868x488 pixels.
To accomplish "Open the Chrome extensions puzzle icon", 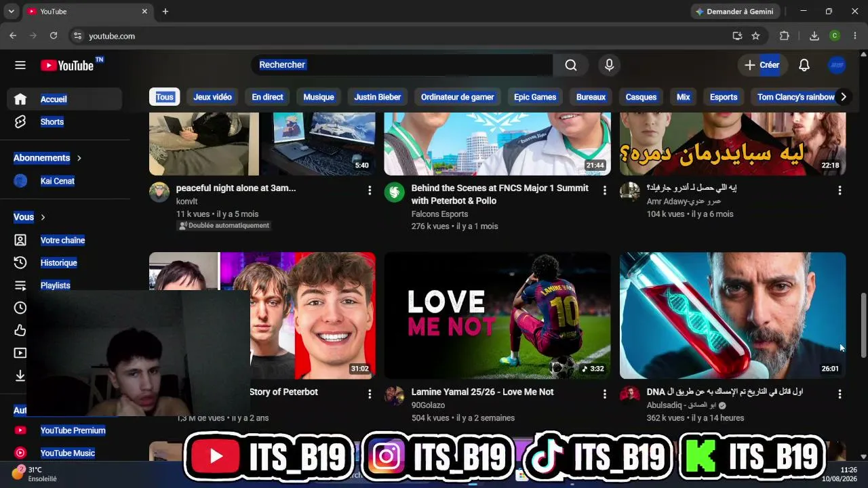I will pyautogui.click(x=785, y=36).
